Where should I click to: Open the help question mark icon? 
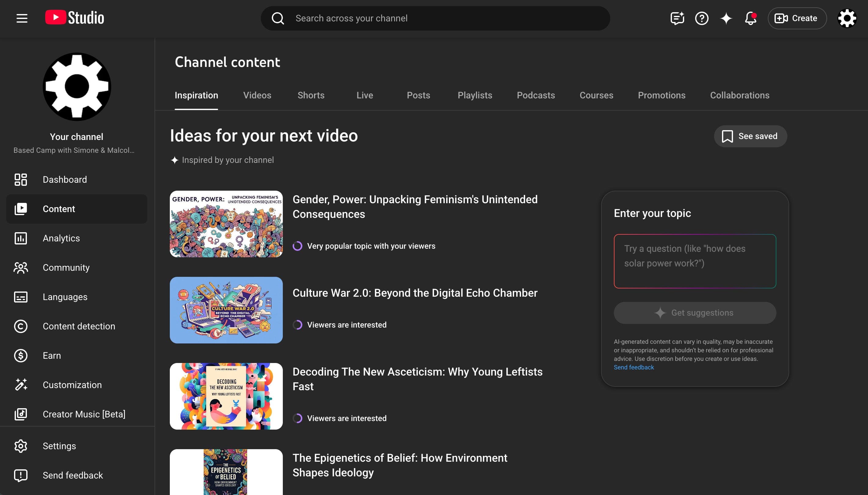[702, 18]
